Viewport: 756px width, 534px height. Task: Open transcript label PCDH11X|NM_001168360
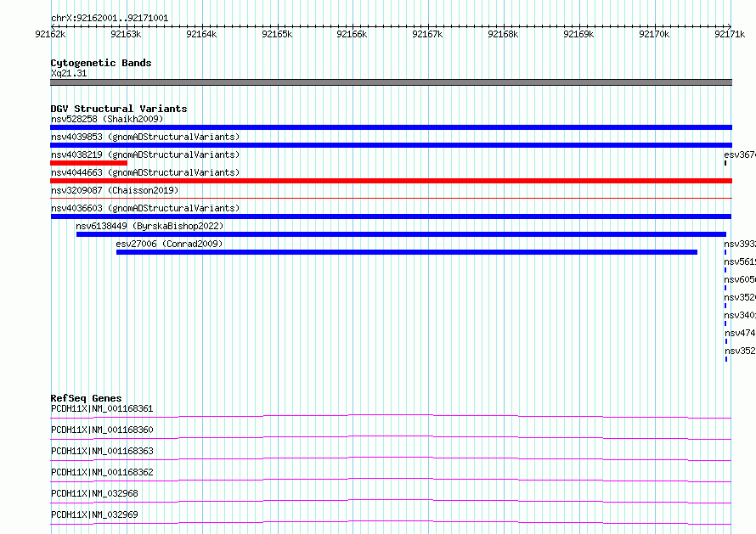pyautogui.click(x=102, y=430)
